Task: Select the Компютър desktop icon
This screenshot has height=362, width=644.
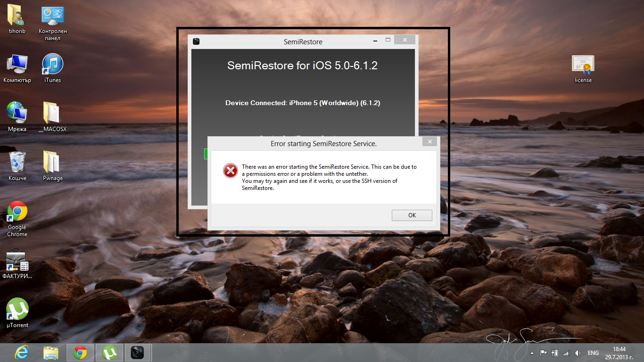Action: tap(17, 68)
